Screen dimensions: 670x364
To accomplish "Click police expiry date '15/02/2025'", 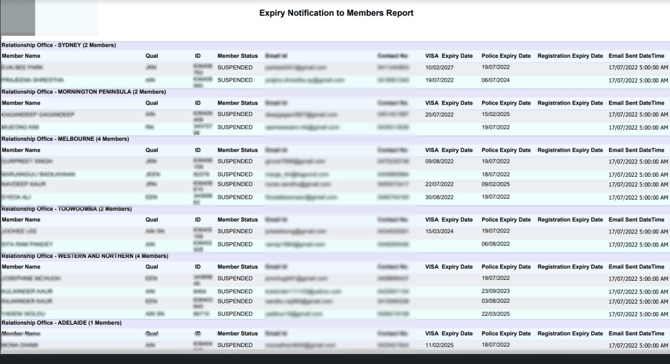I will tap(496, 114).
